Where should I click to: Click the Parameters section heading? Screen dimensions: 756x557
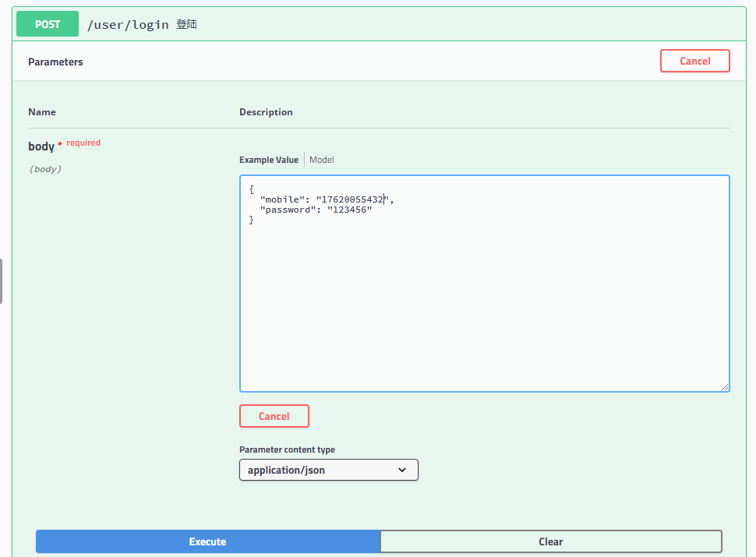tap(55, 62)
